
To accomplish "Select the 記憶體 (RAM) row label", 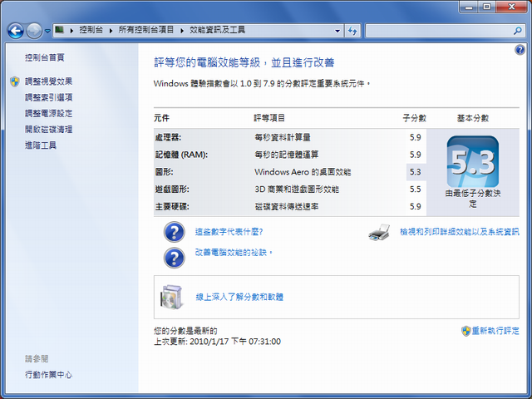I will coord(181,155).
